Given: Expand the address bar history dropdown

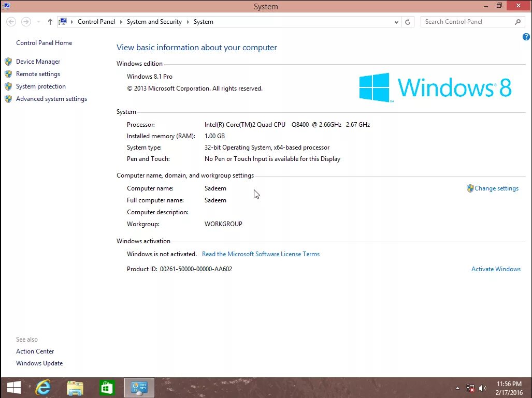Looking at the screenshot, I should [396, 22].
